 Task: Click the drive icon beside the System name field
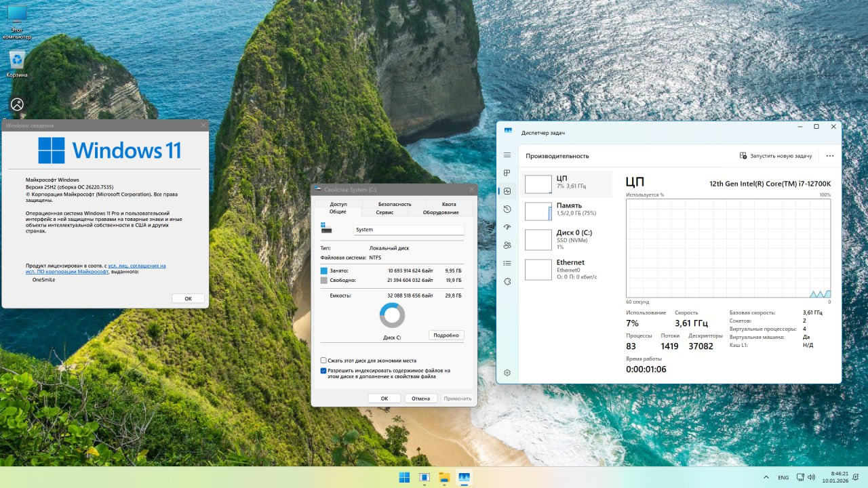326,230
